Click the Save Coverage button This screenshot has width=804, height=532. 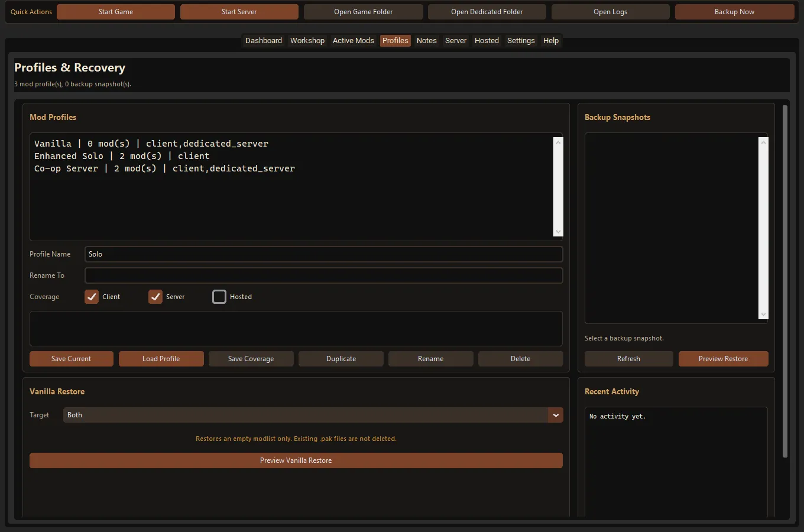tap(251, 359)
